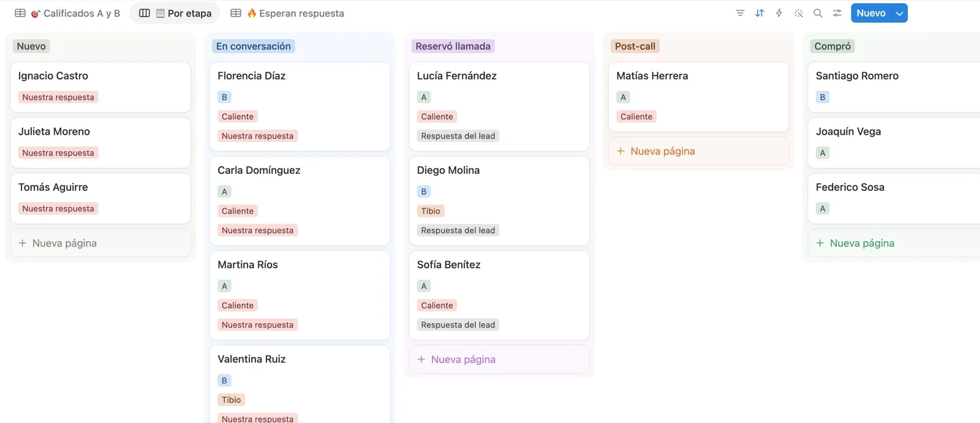Open the Ignacio Castro card
Image resolution: width=980 pixels, height=423 pixels.
pos(100,87)
